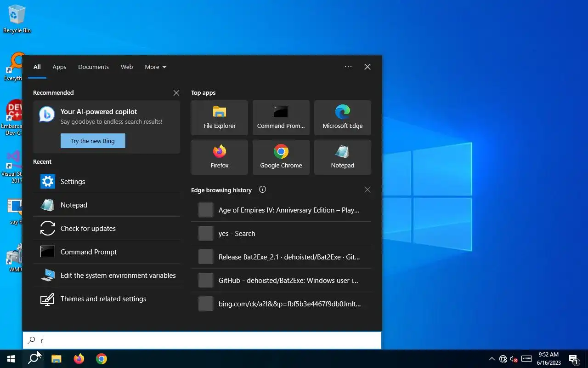Screen dimensions: 588x368
Task: Show hidden system tray icons
Action: coord(492,359)
